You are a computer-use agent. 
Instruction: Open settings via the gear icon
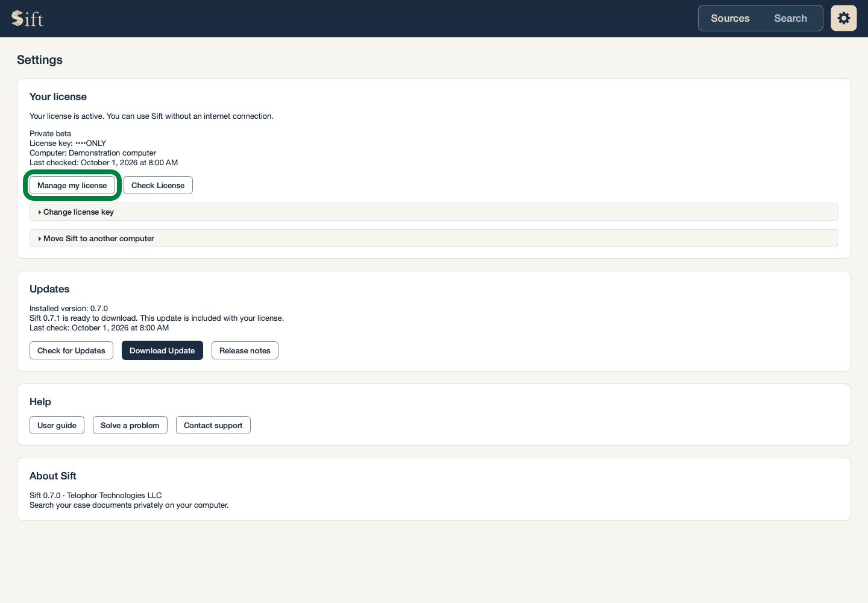(x=843, y=18)
